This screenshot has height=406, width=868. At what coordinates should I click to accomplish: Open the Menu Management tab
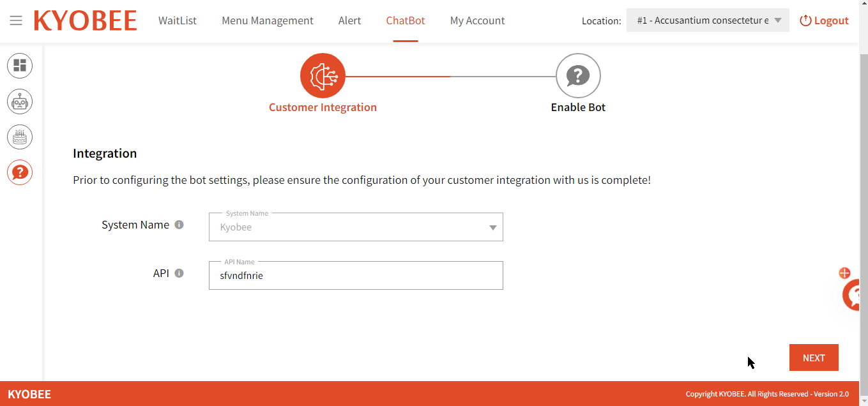pos(268,20)
